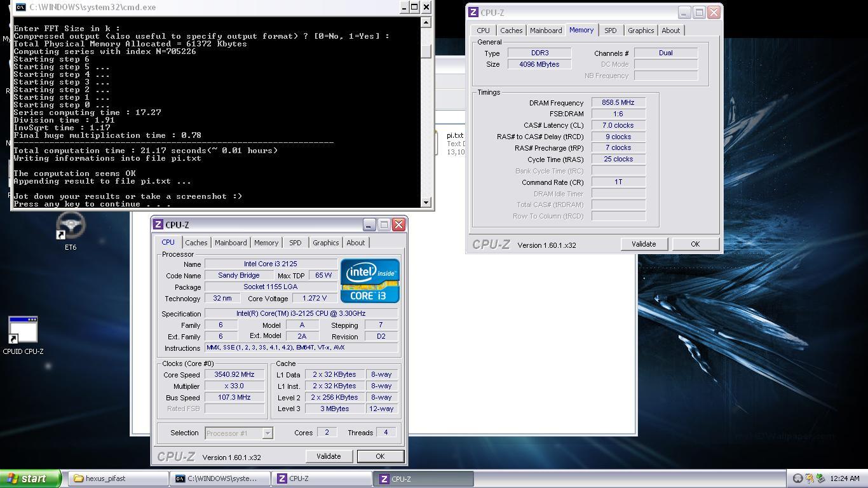Click the second system tray icon
This screenshot has width=868, height=488.
pos(810,478)
